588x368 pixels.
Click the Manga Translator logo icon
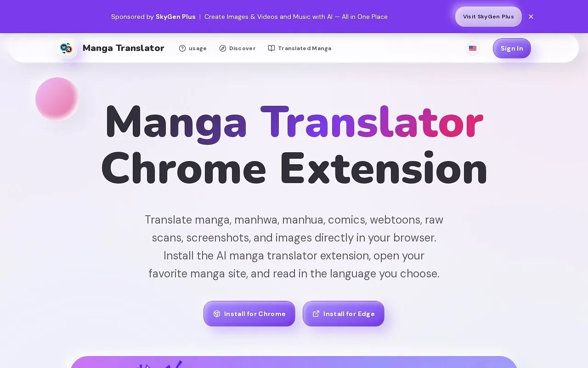[67, 48]
